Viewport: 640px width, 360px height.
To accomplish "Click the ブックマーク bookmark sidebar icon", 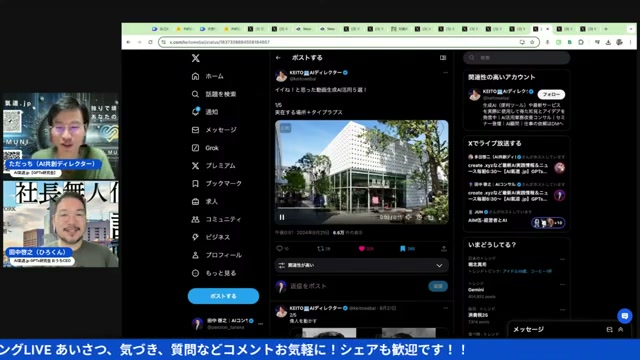I will [x=196, y=184].
